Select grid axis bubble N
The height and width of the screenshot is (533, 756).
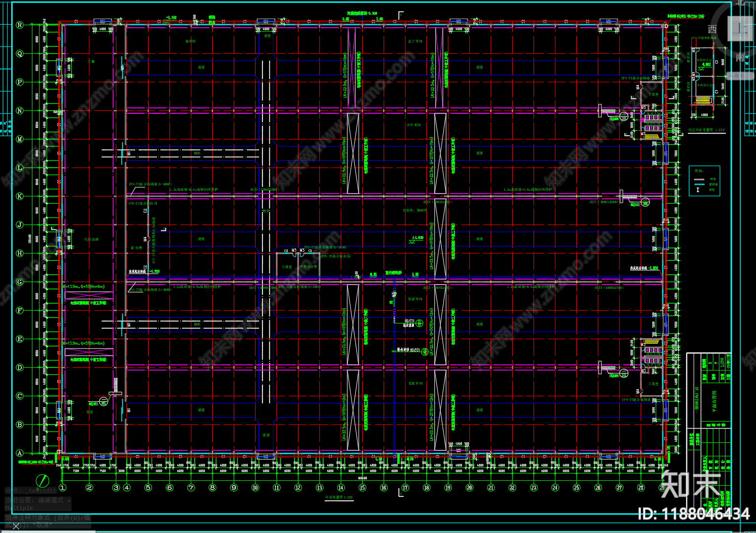pyautogui.click(x=20, y=111)
